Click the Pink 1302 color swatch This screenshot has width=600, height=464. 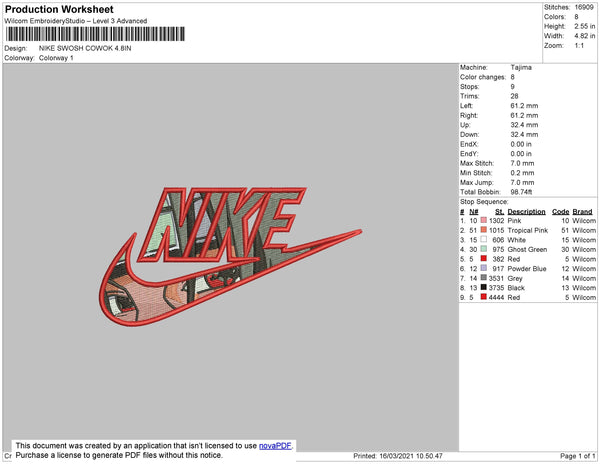(x=484, y=220)
